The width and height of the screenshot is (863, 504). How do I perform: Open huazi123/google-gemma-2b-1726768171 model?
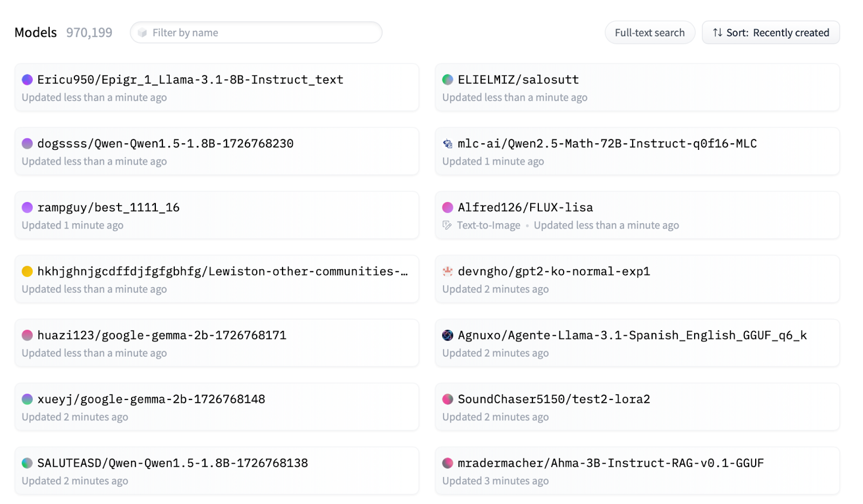pyautogui.click(x=161, y=335)
